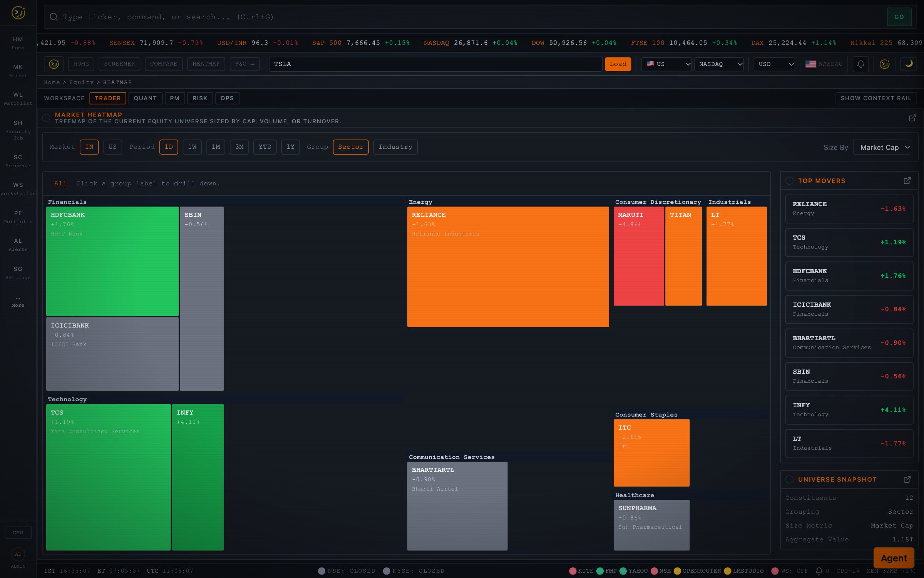Image resolution: width=924 pixels, height=578 pixels.
Task: Click the ticker input showing TSLA
Action: pos(435,64)
